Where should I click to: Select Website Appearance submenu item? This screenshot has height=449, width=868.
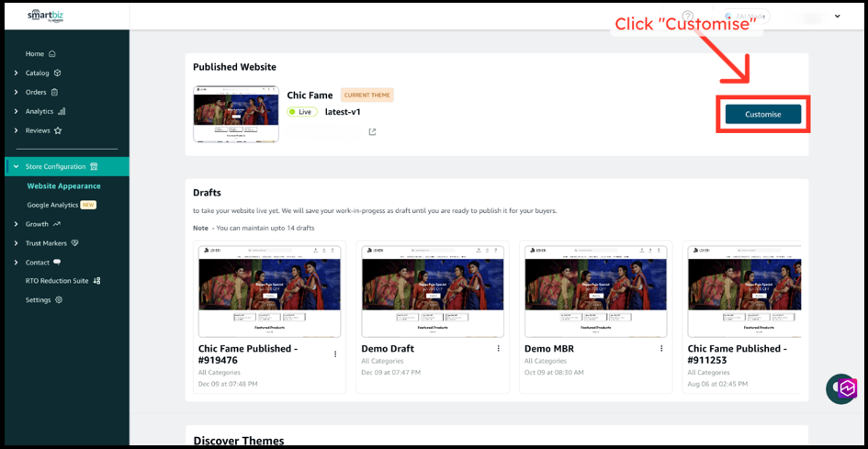pyautogui.click(x=63, y=185)
